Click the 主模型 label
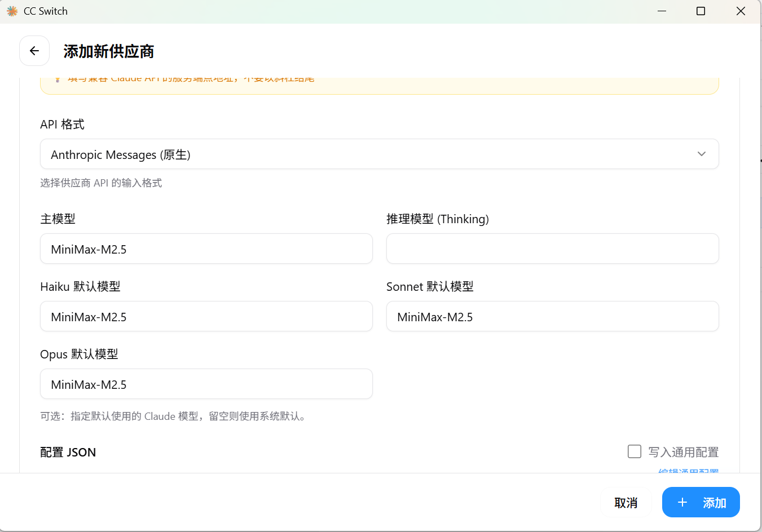762x532 pixels. pos(58,219)
